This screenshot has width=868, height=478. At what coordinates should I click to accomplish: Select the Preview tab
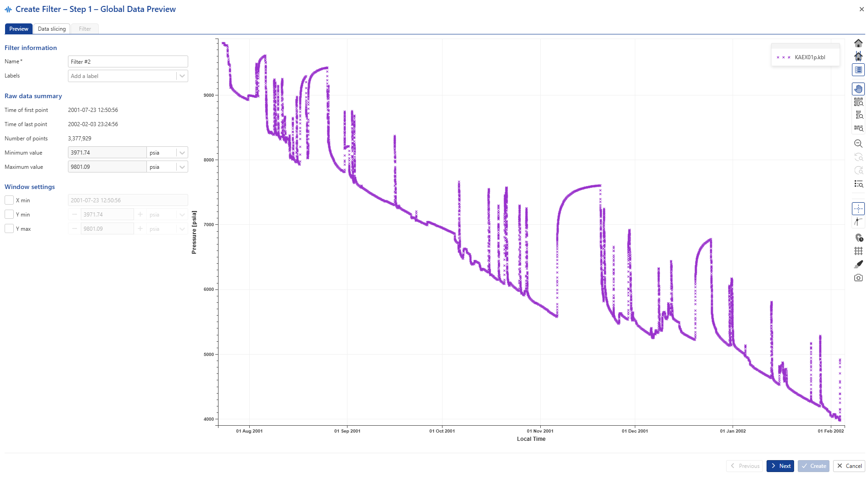click(x=19, y=29)
